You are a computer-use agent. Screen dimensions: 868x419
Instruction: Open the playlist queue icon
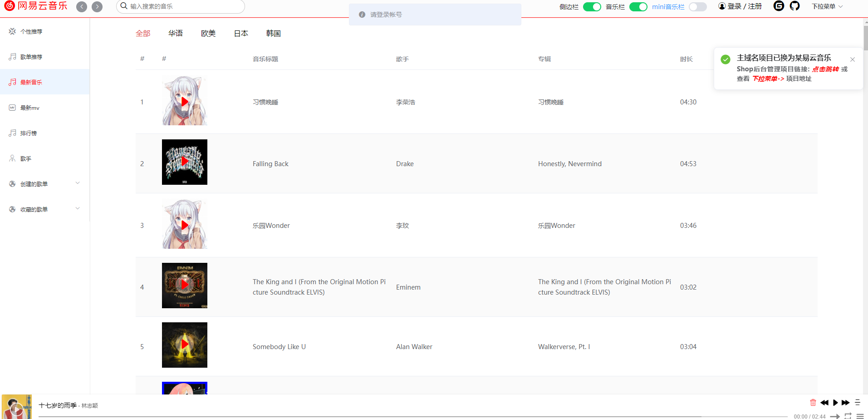[x=860, y=416]
